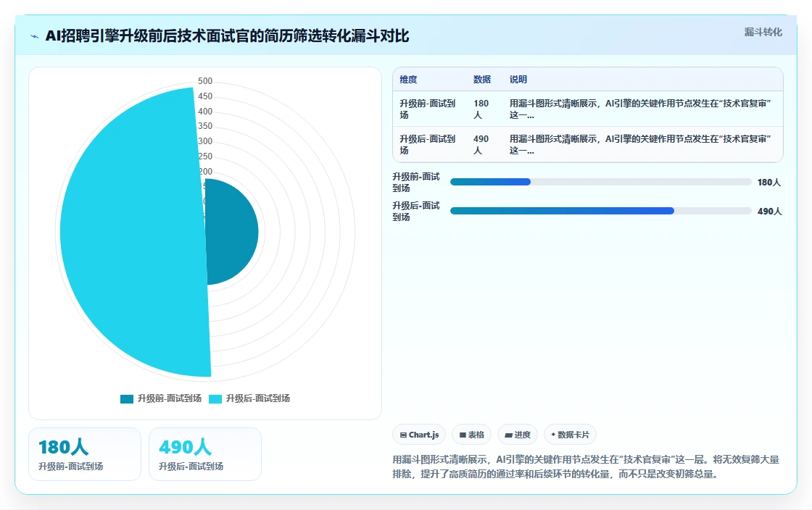The height and width of the screenshot is (510, 812).
Task: Click the 升级前-面试到场 progress label
Action: tap(416, 182)
